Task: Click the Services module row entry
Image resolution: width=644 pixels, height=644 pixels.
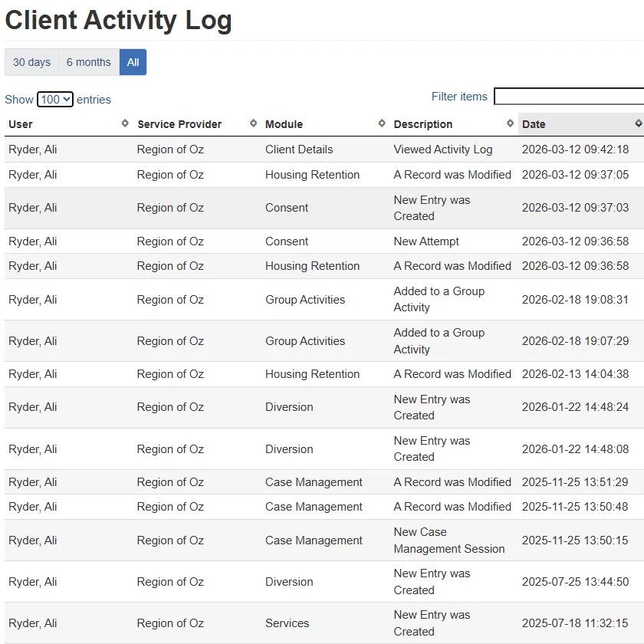Action: [x=287, y=623]
